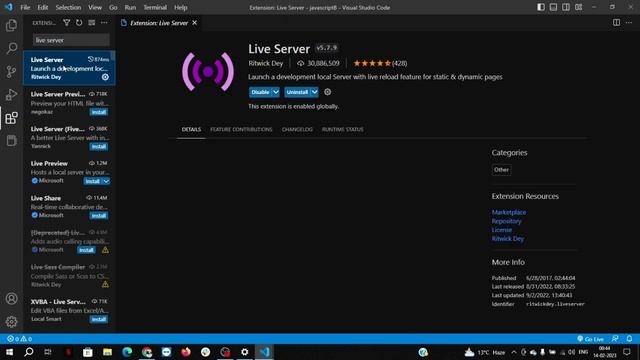Image resolution: width=640 pixels, height=360 pixels.
Task: Open Windows action center icon
Action: (627, 352)
